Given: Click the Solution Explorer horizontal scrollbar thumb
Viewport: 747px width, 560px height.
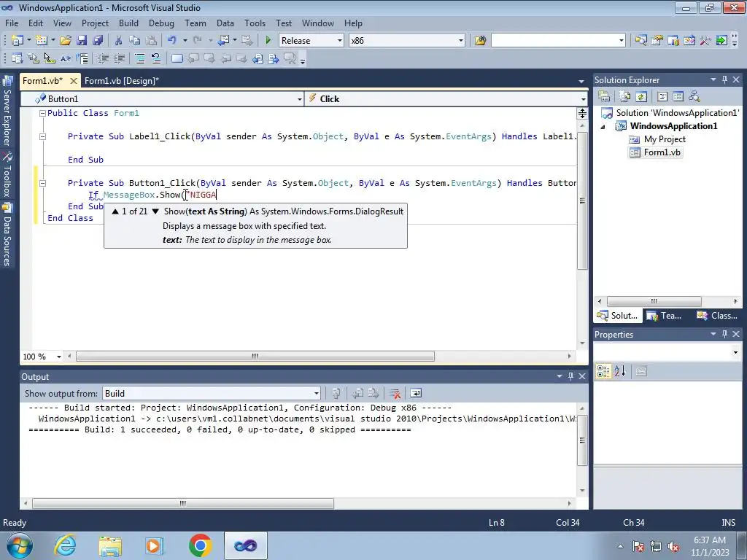Looking at the screenshot, I should (x=654, y=301).
